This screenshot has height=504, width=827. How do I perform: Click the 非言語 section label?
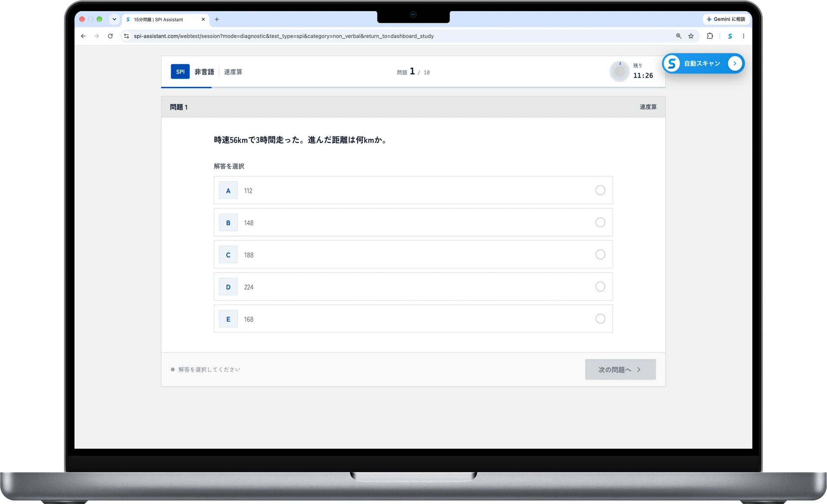(x=204, y=72)
